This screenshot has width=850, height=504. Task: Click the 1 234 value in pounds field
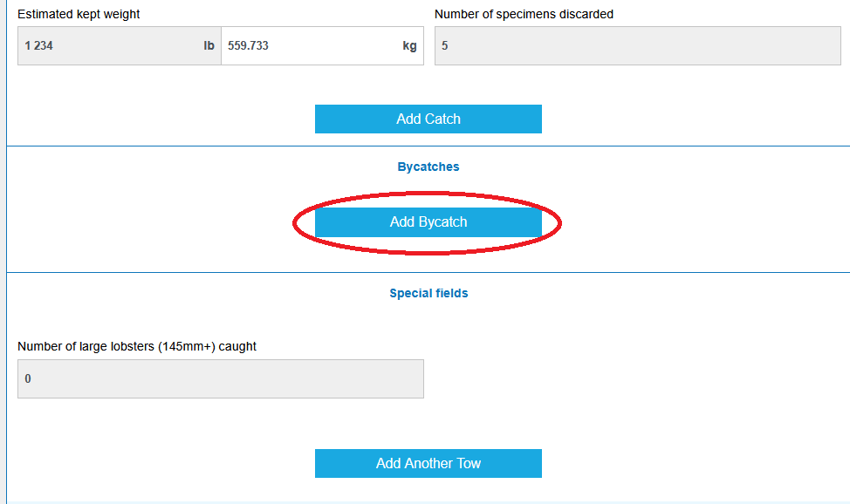(x=38, y=46)
